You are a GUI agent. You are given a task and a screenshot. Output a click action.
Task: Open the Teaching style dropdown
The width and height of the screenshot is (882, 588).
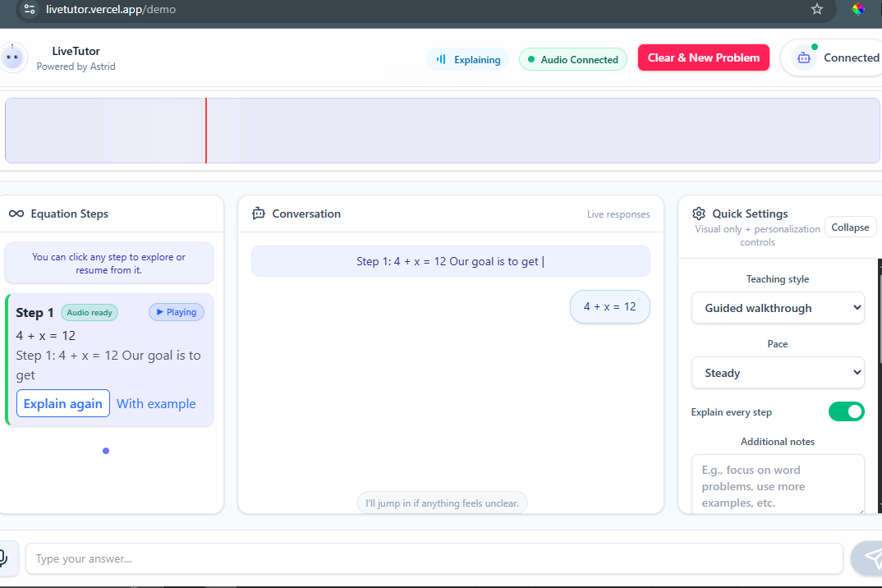point(778,308)
